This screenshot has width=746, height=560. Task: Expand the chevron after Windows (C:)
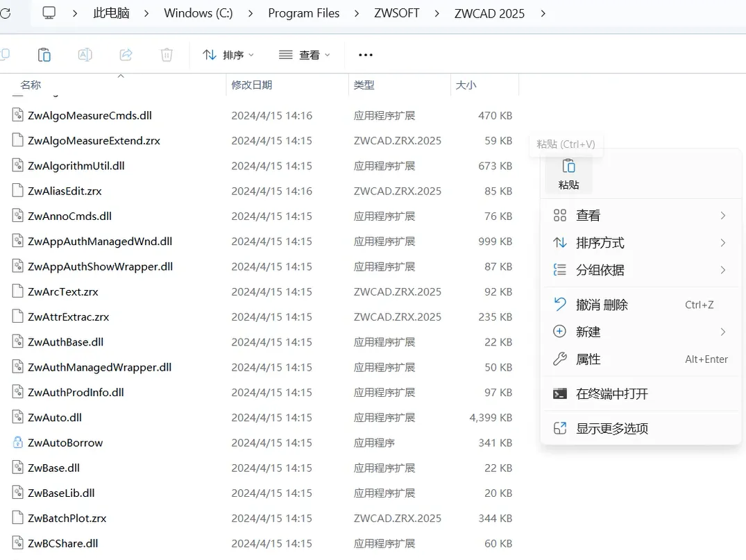[251, 13]
